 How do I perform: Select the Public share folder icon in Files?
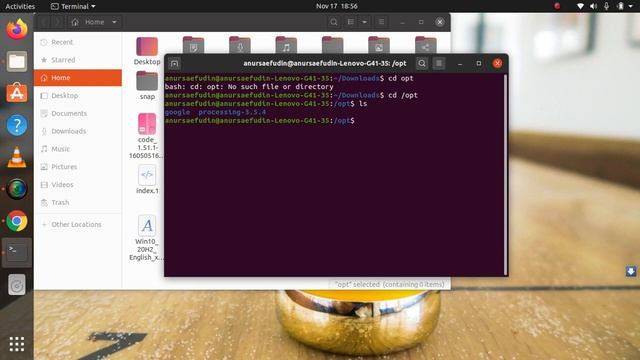coord(425,46)
